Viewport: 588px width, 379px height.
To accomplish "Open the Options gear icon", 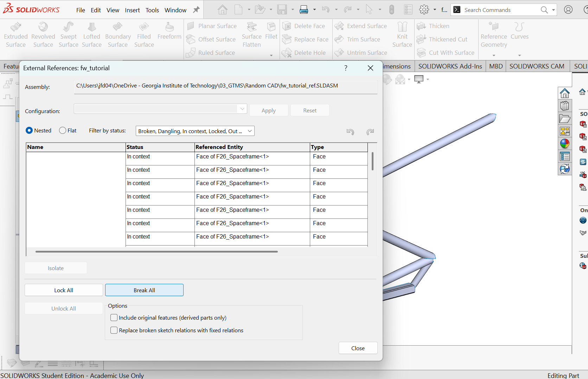I will (x=424, y=10).
